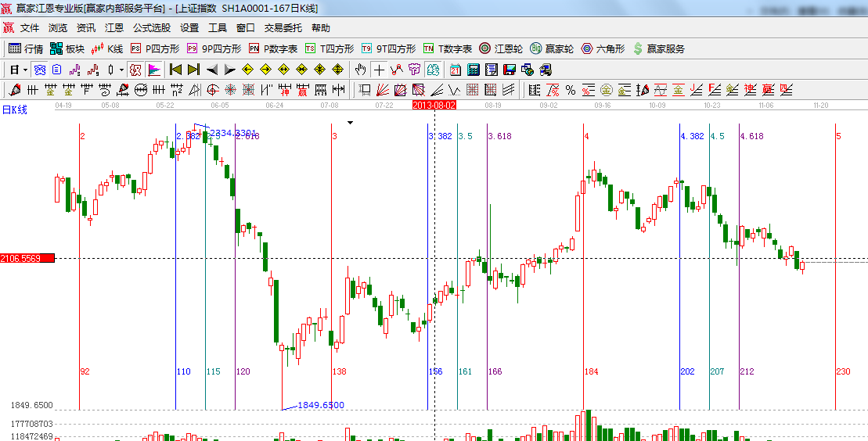Click the small triangle marker above chart

(351, 123)
